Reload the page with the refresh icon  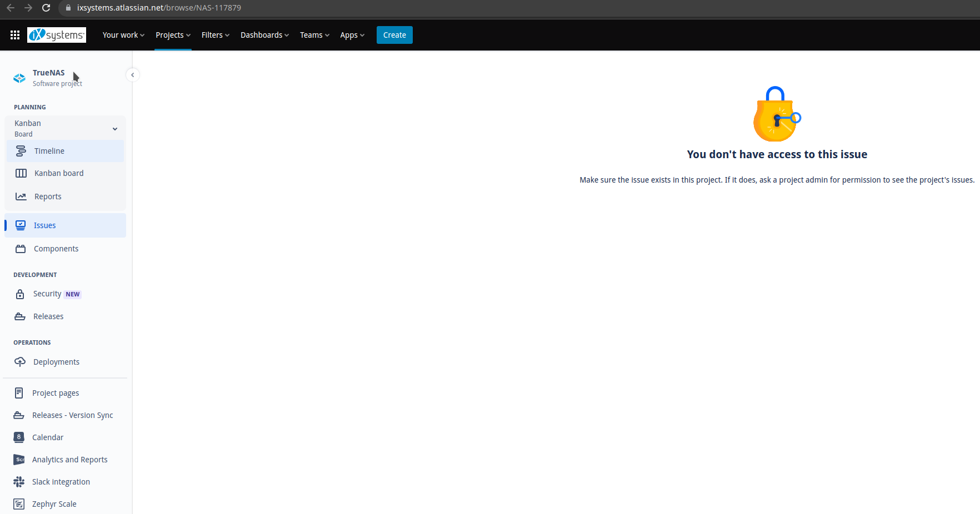click(46, 8)
